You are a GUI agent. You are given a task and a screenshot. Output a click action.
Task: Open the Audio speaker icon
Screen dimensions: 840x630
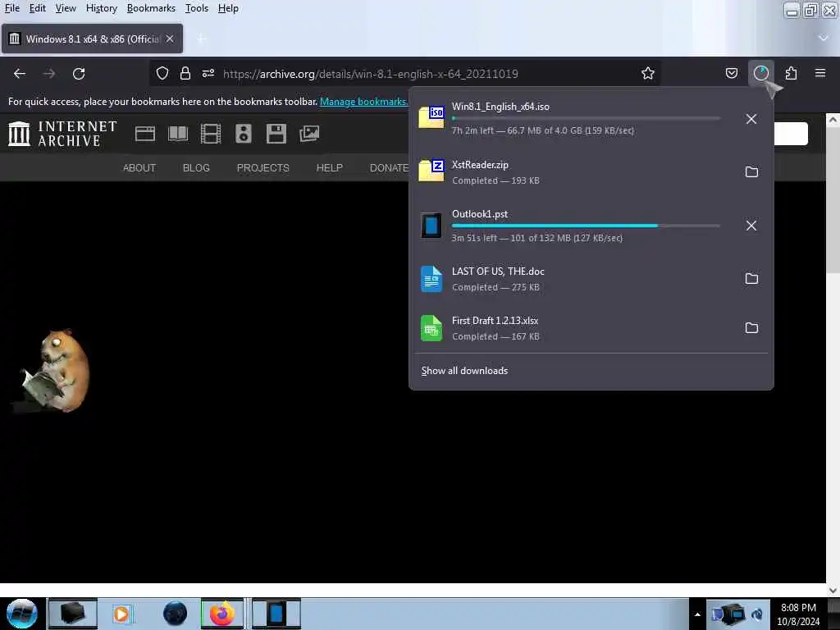243,134
